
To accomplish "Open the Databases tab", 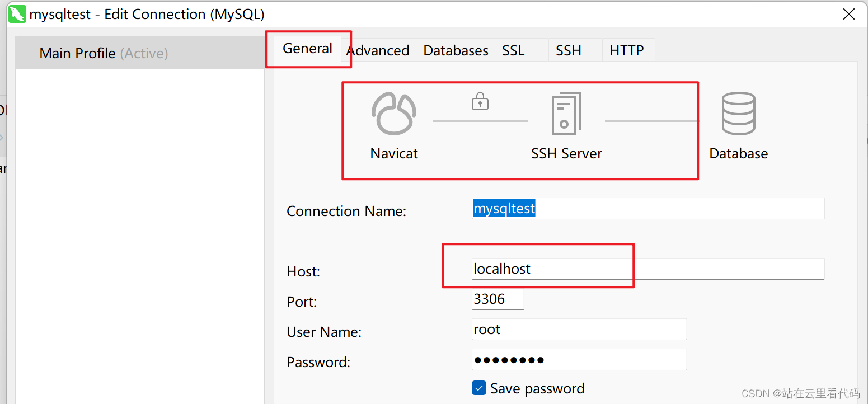I will pos(456,50).
